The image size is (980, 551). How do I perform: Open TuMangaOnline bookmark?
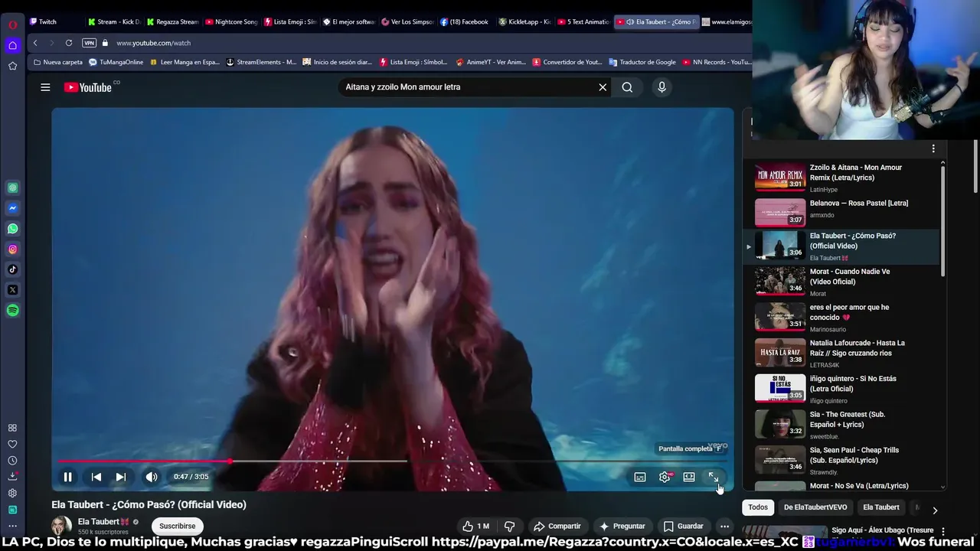[x=116, y=62]
